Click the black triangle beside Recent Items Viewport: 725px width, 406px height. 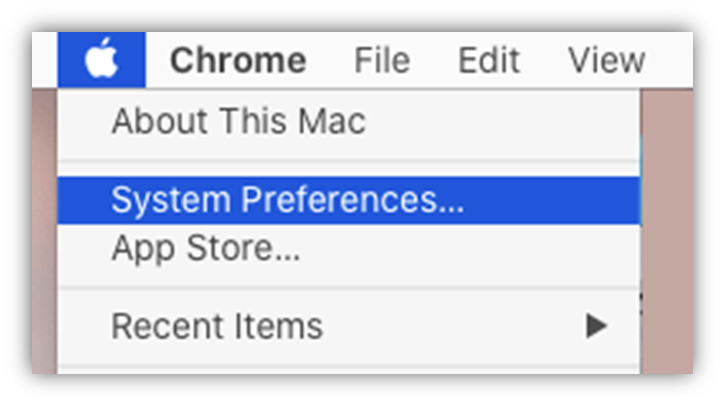point(596,326)
